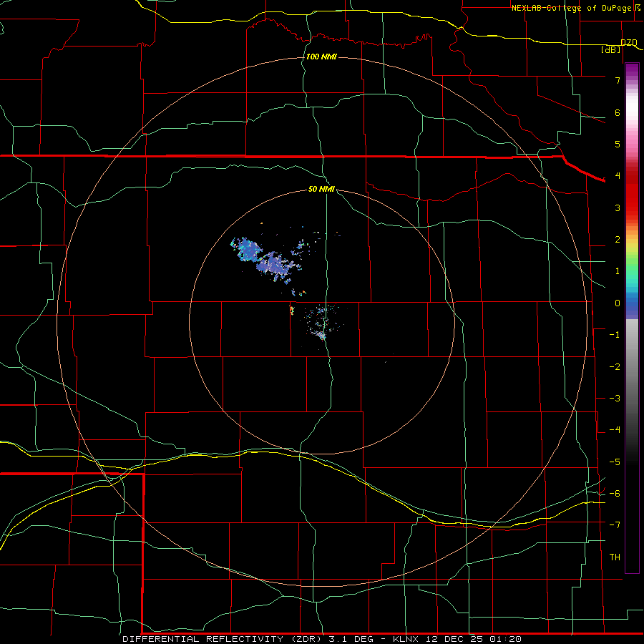Click the [dB] units label
644x644 pixels.
(x=611, y=49)
